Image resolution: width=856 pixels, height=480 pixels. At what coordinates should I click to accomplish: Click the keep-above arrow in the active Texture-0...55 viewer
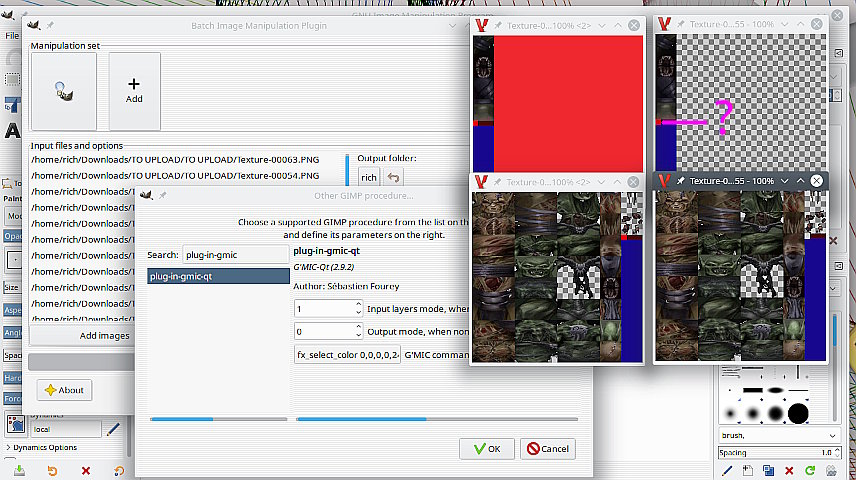[x=800, y=181]
